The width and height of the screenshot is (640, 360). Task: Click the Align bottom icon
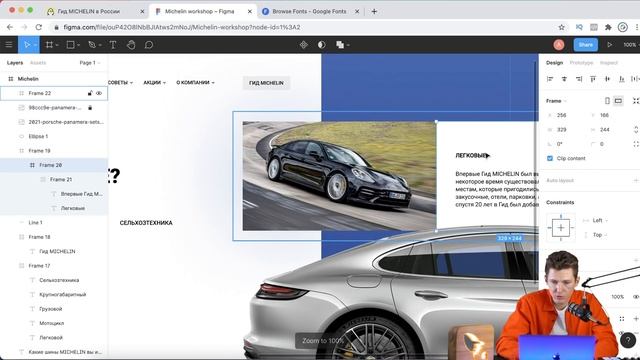[622, 79]
